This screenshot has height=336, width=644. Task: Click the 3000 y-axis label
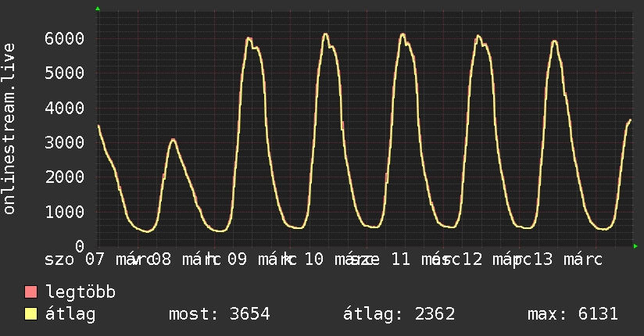[65, 142]
